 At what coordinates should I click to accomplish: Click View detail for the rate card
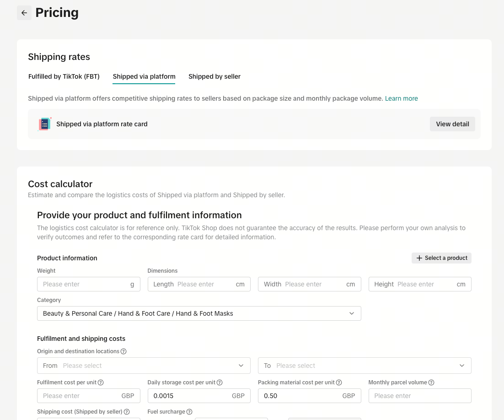pos(452,124)
